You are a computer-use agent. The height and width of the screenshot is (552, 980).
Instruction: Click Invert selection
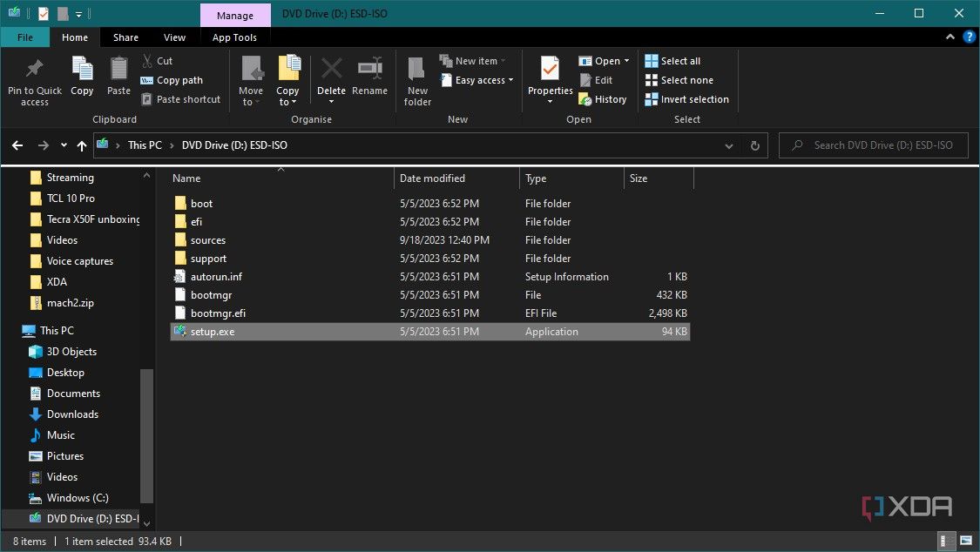(687, 99)
